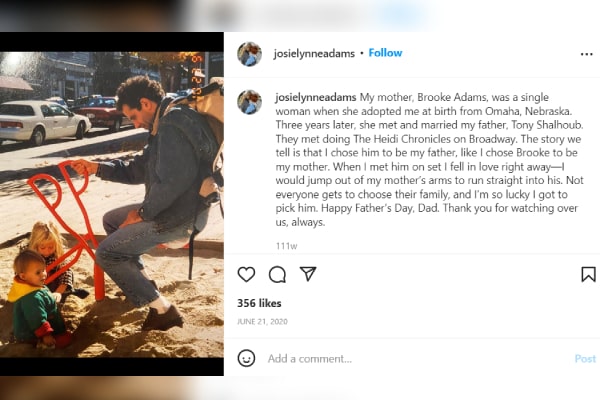Click the 111w timestamp
This screenshot has width=600, height=400.
(286, 246)
